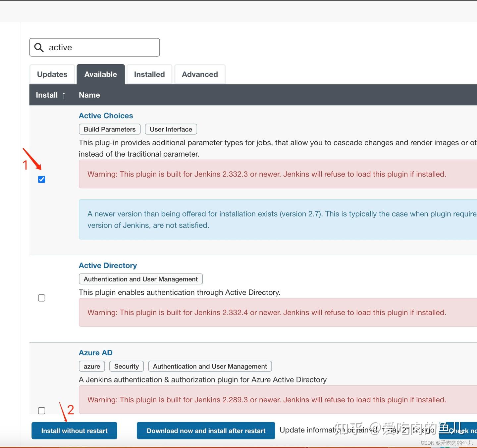477x448 pixels.
Task: Select the Available tab
Action: coord(100,74)
